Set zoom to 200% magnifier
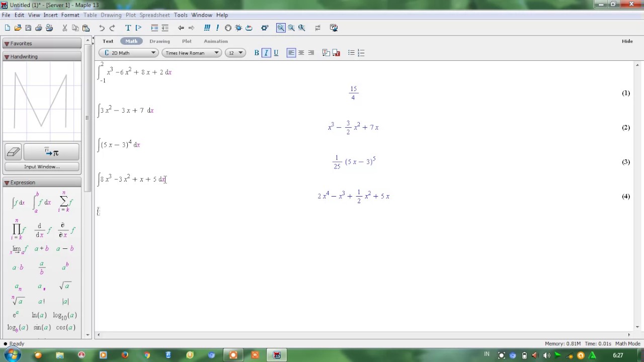Image resolution: width=644 pixels, height=362 pixels. coord(302,28)
